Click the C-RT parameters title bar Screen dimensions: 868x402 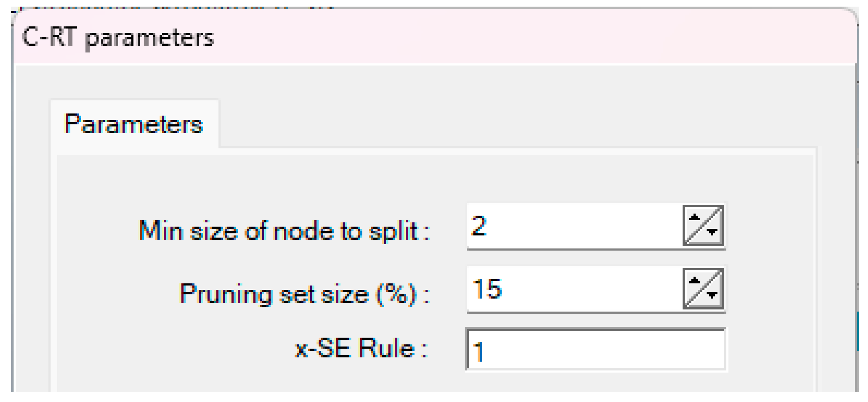(488, 37)
